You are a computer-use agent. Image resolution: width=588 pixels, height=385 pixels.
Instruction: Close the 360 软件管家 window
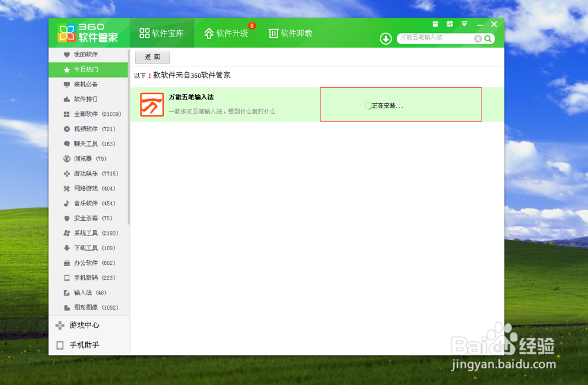(495, 24)
